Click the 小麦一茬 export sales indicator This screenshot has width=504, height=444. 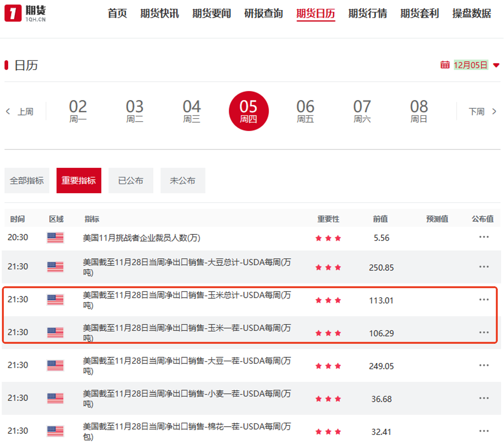(x=187, y=397)
